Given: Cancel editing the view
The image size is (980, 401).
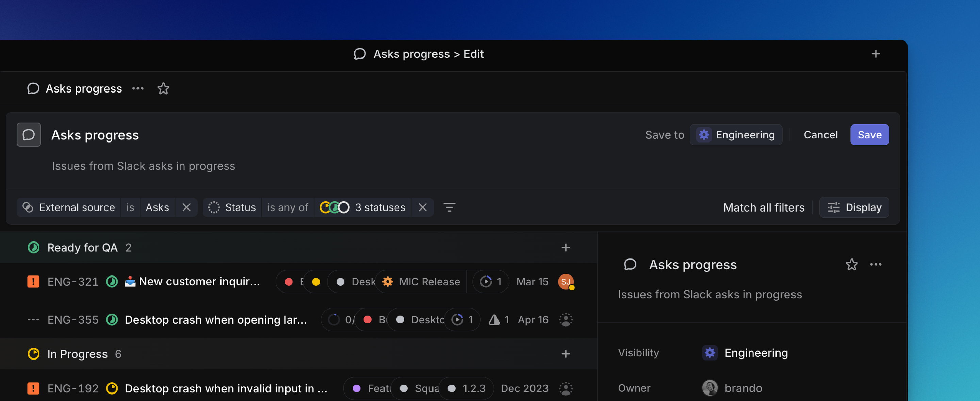Looking at the screenshot, I should [x=820, y=135].
